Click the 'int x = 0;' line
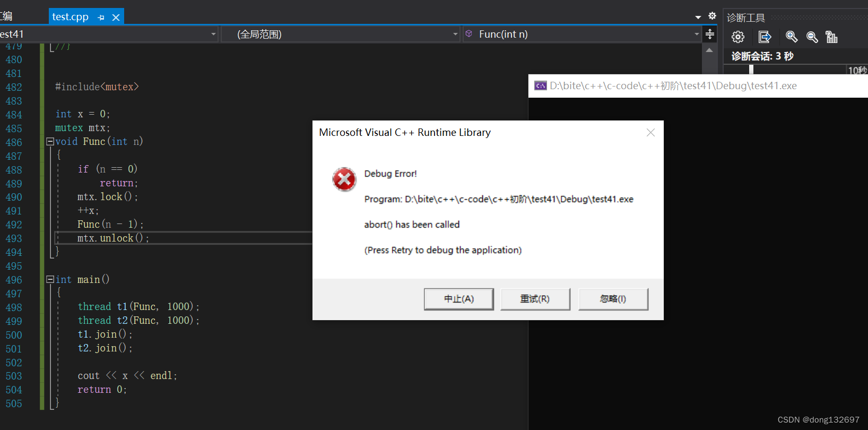Screen dimensions: 868x430 click(83, 114)
